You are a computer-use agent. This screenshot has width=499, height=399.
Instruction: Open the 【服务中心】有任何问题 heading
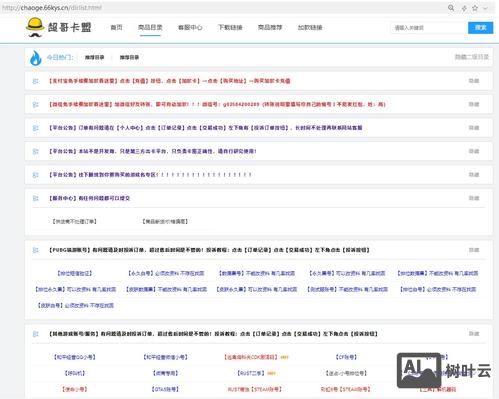coord(89,198)
